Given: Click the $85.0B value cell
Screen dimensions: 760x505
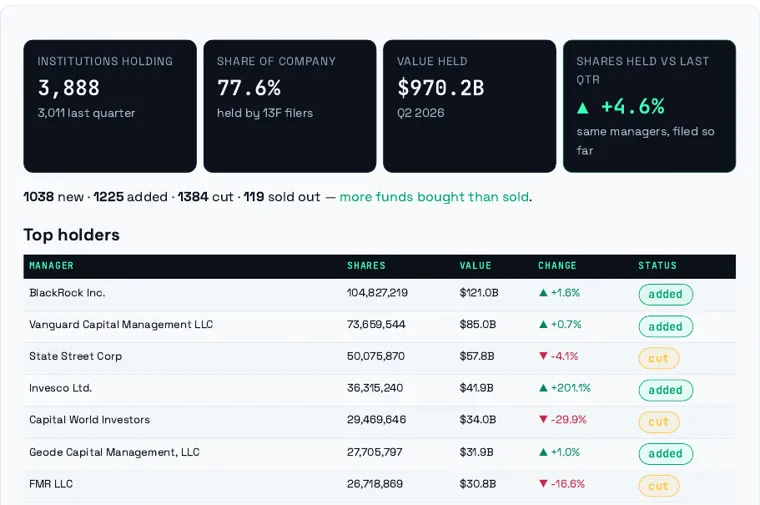Looking at the screenshot, I should pos(478,324).
